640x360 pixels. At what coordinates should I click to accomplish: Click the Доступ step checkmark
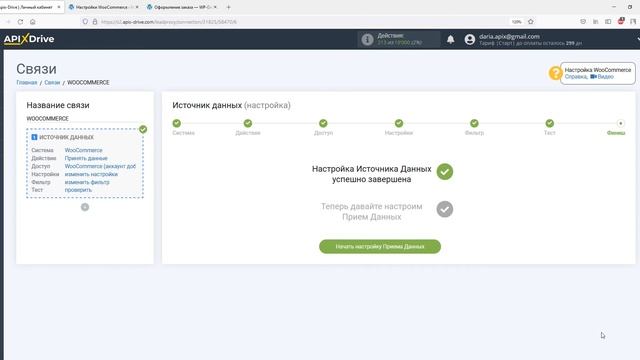coord(323,123)
